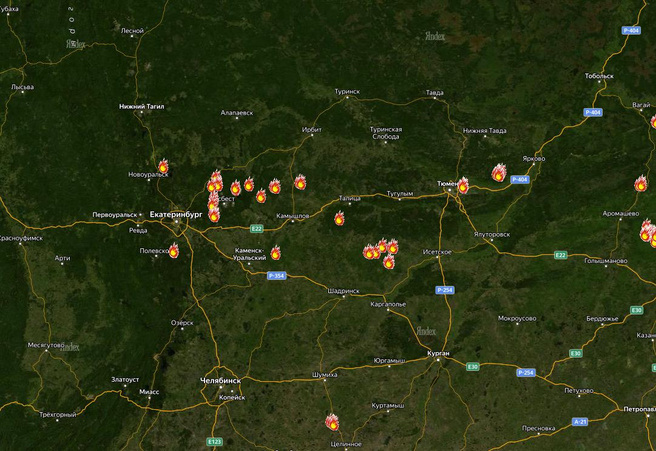Click the large fire marker west of Ярково
Image resolution: width=656 pixels, height=451 pixels.
coord(499,173)
